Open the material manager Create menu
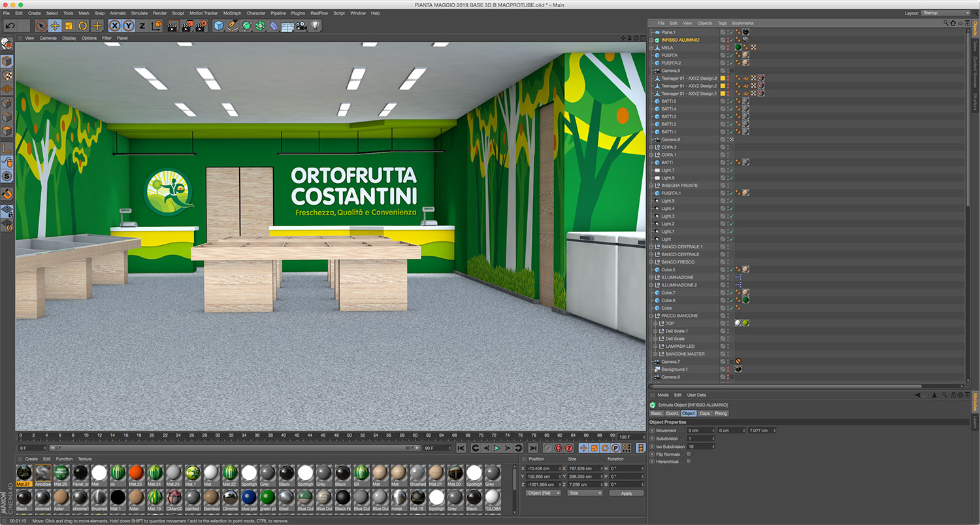The height and width of the screenshot is (525, 980). coord(31,459)
